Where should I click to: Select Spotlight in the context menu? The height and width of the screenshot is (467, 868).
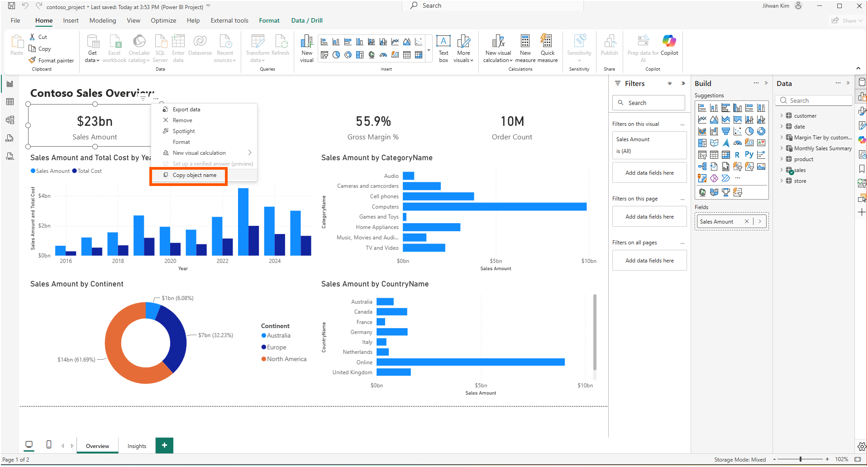183,131
